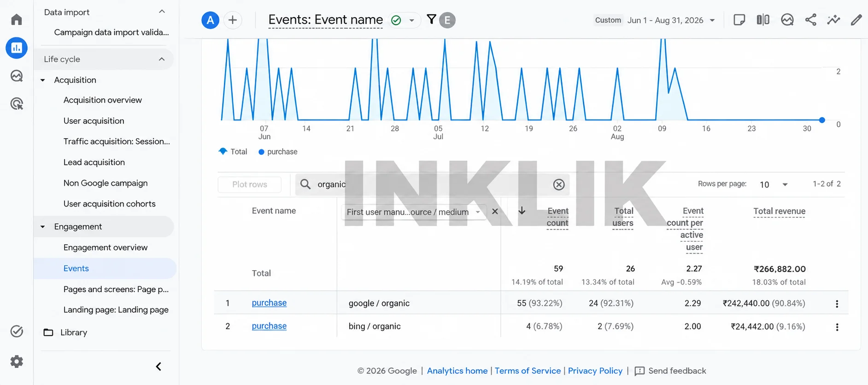This screenshot has height=385, width=868.
Task: Add a comparison with the plus button
Action: pyautogui.click(x=233, y=20)
